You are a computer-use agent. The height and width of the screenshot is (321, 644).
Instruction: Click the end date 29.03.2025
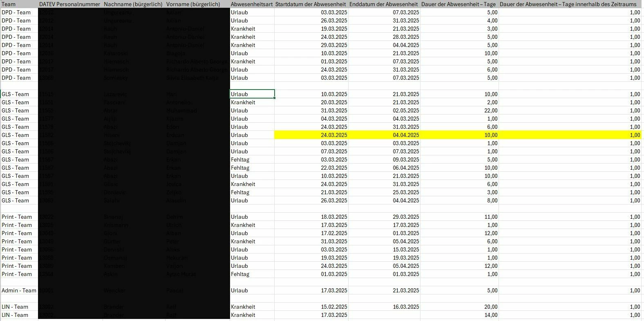click(406, 217)
